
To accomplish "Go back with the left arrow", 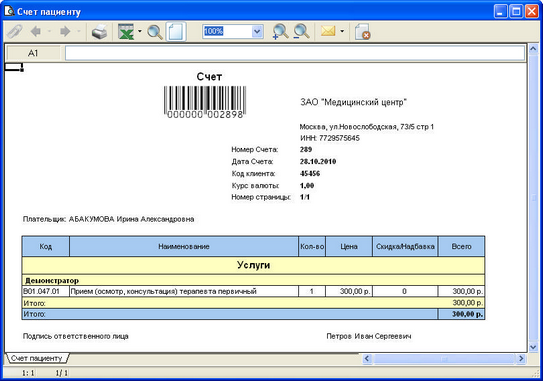I will (36, 32).
